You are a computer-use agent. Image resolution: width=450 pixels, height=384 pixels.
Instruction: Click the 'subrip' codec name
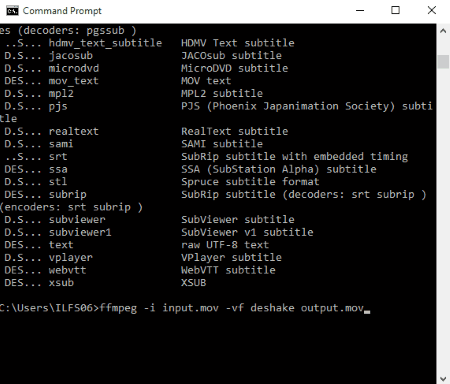(x=68, y=194)
